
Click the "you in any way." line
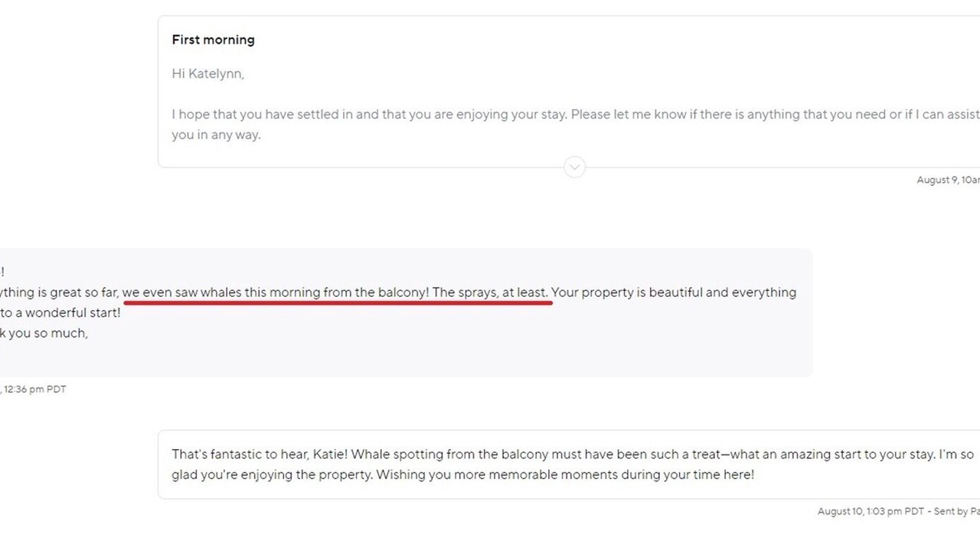216,135
